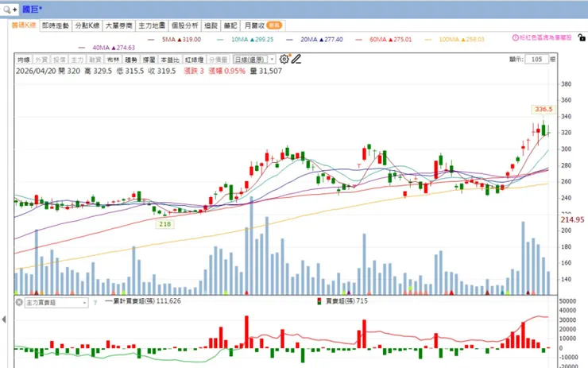
Task: Click the open padlock icon at the far right
Action: point(582,37)
